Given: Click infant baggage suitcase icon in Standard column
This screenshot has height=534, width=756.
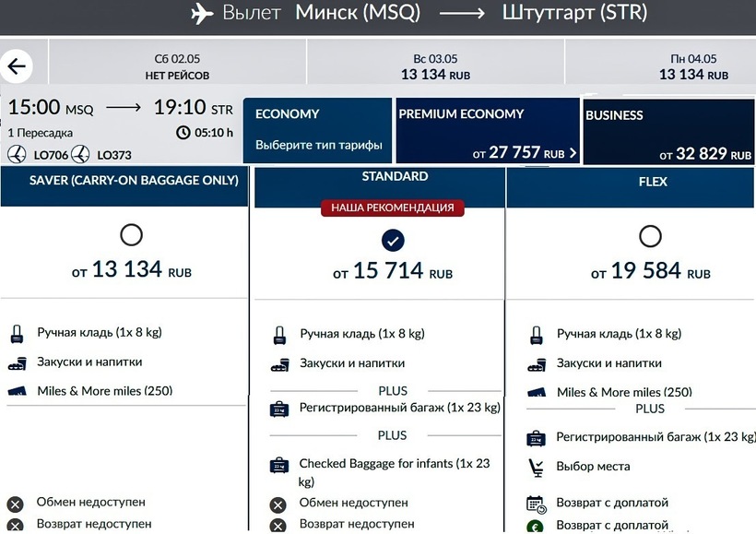Looking at the screenshot, I should click(279, 466).
